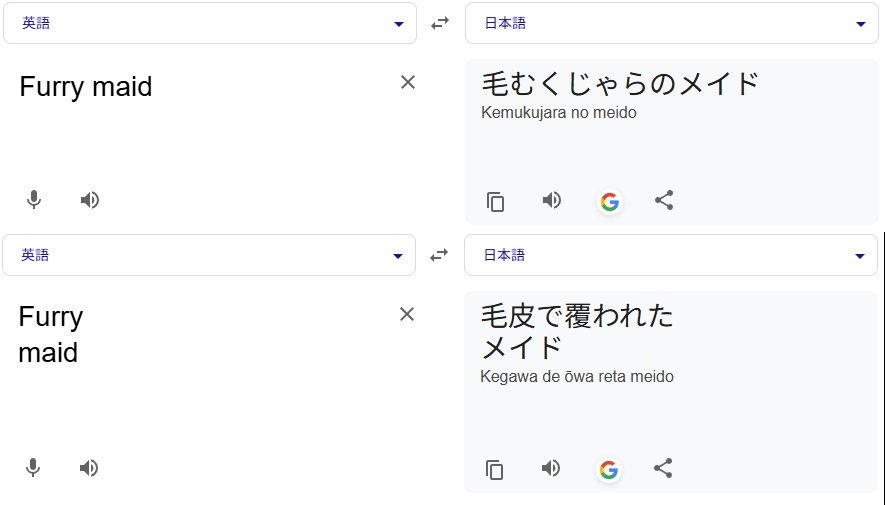Play audio for top 'Furry maid' source text
The width and height of the screenshot is (885, 505).
point(90,200)
